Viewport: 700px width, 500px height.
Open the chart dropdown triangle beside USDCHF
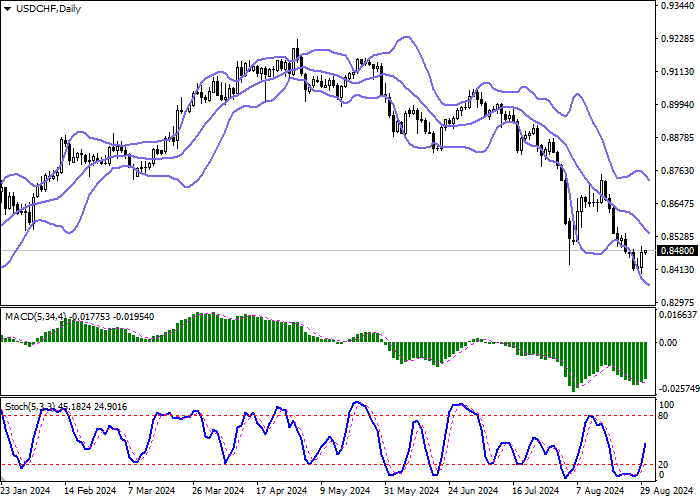click(7, 9)
